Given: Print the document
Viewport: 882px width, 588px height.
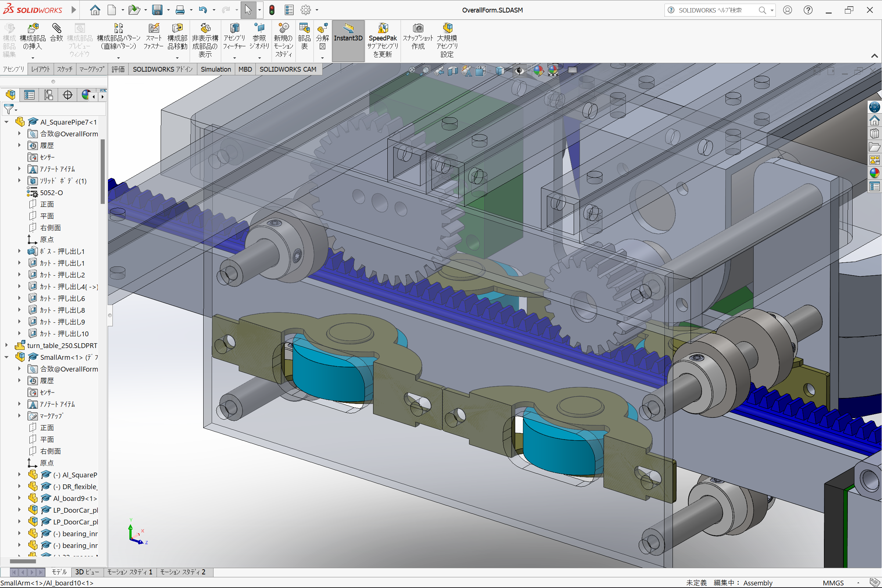Looking at the screenshot, I should (180, 10).
